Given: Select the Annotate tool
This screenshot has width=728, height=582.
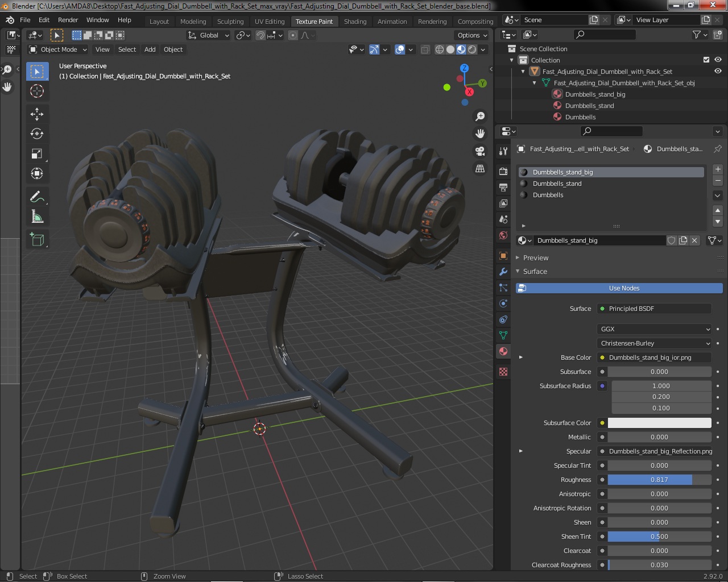Looking at the screenshot, I should point(37,197).
